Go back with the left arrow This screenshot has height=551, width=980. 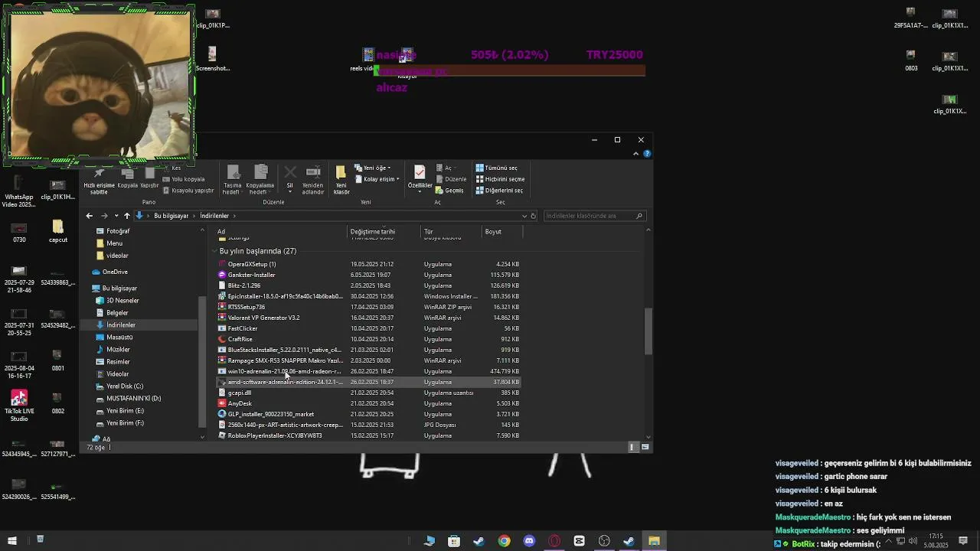pos(90,216)
